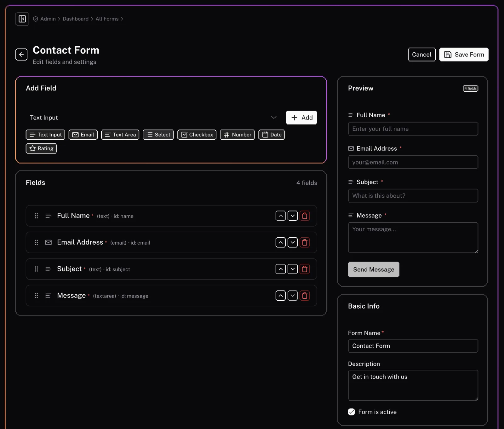
Task: Choose the Rating quick-add chip
Action: (41, 148)
